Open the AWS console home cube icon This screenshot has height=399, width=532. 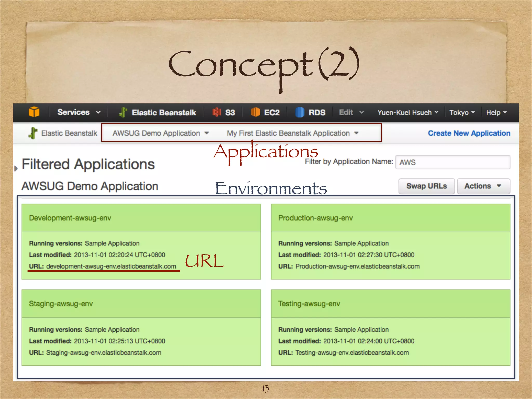click(34, 112)
